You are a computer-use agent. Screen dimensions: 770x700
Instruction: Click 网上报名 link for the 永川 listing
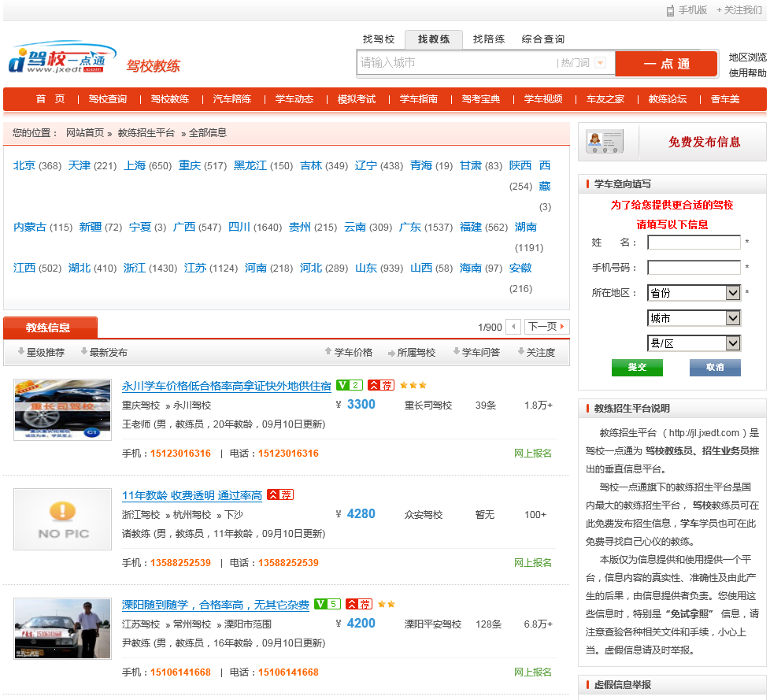pyautogui.click(x=533, y=453)
